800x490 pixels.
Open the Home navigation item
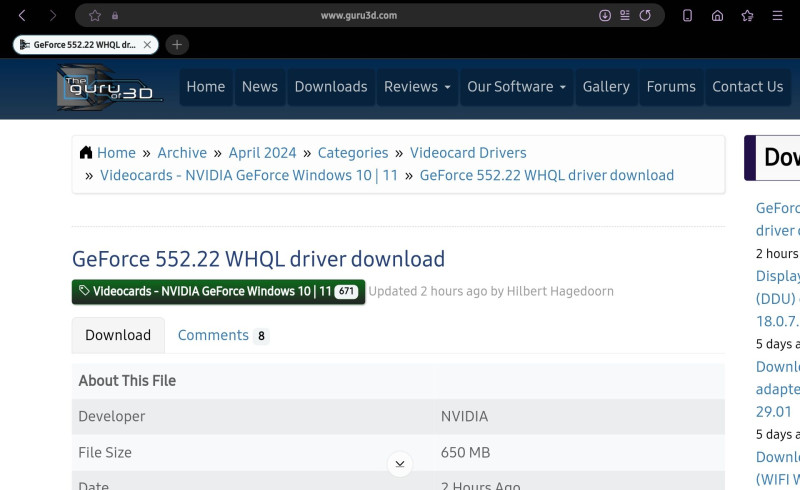pos(206,87)
